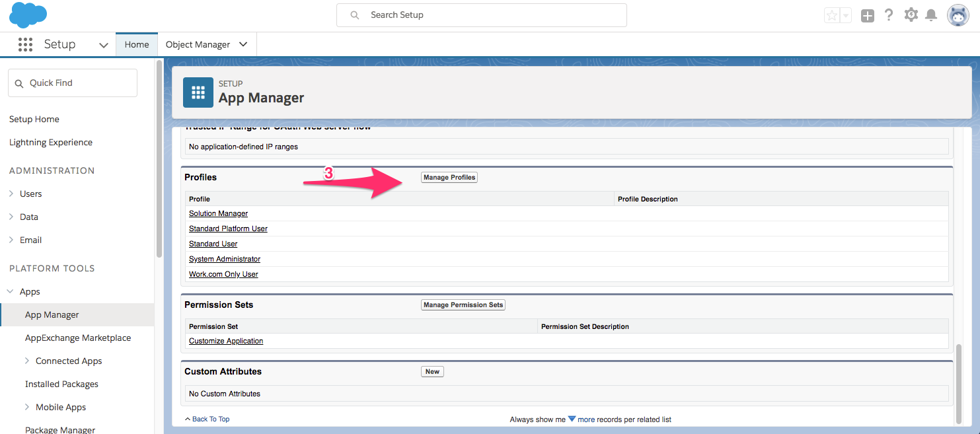Image resolution: width=980 pixels, height=434 pixels.
Task: Click the setup gear icon
Action: coord(911,15)
